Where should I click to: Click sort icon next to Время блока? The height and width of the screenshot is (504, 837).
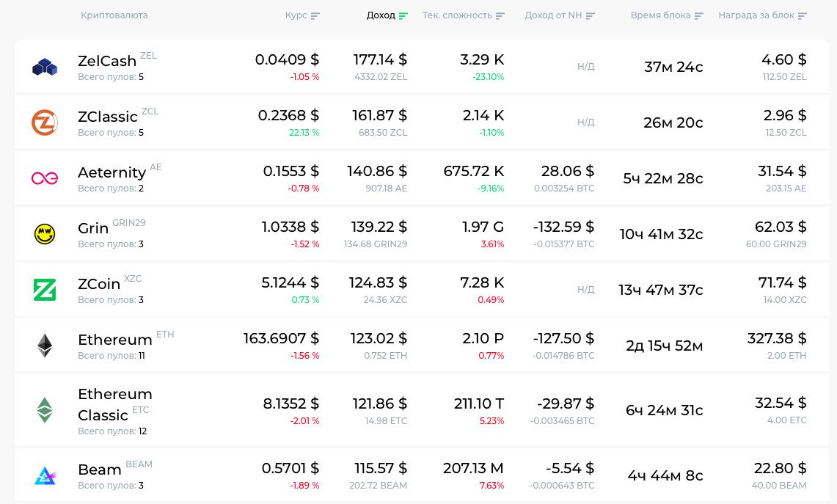(x=699, y=15)
